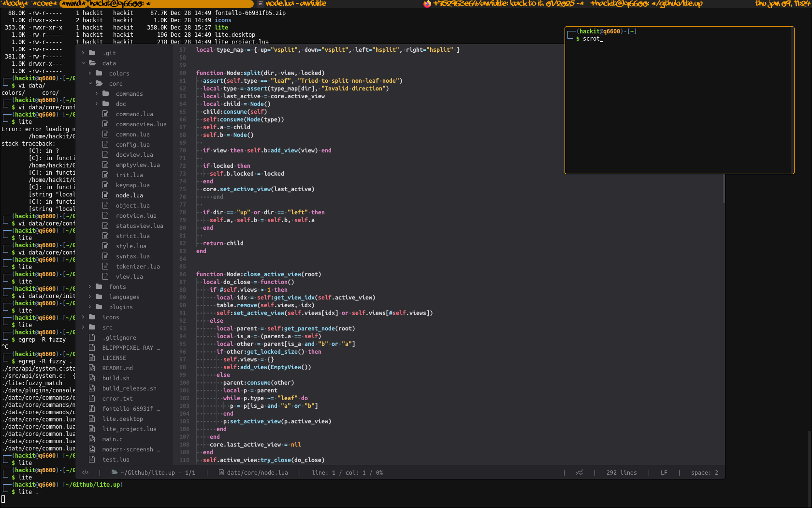
Task: Click the node.lua window icon in top bar
Action: 260,3
